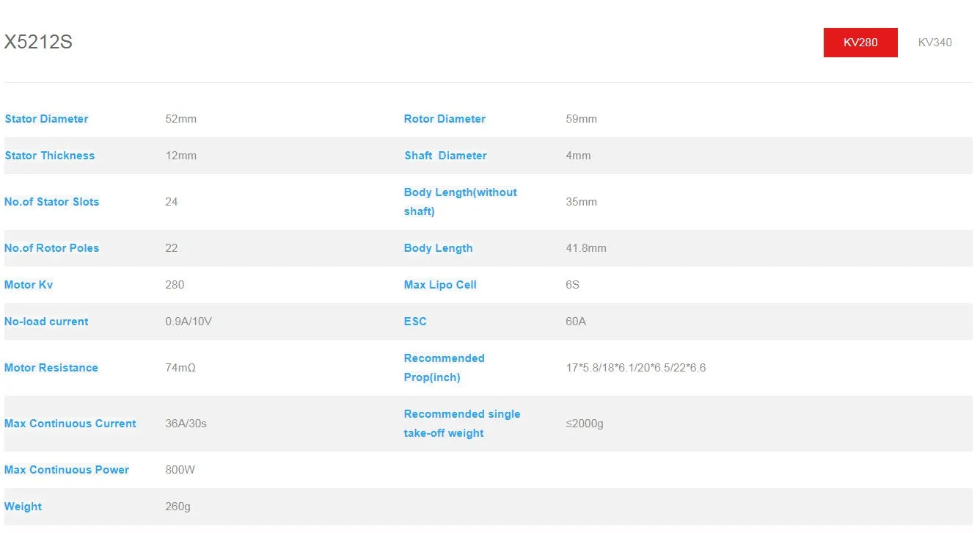
Task: Click the Motor Kv label
Action: (x=29, y=285)
